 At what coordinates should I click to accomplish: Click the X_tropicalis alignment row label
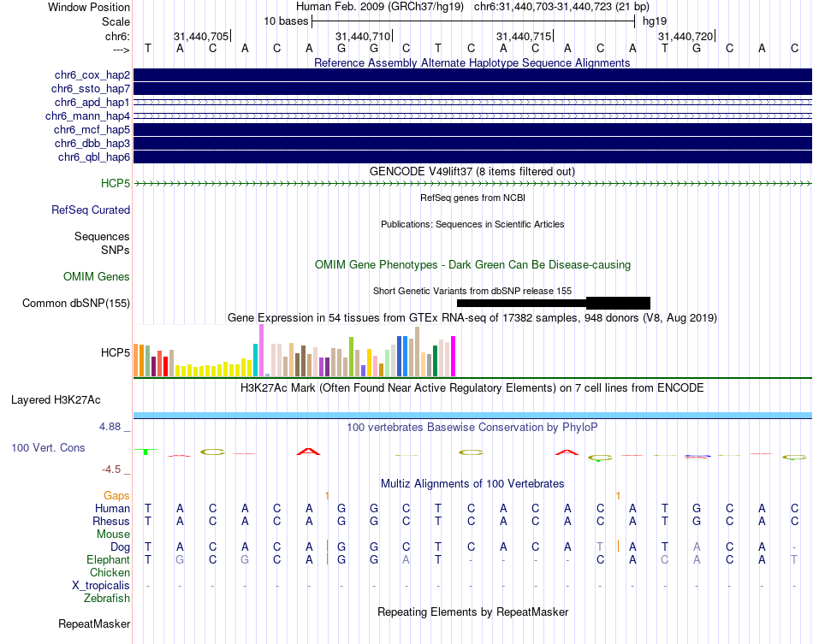coord(101,586)
